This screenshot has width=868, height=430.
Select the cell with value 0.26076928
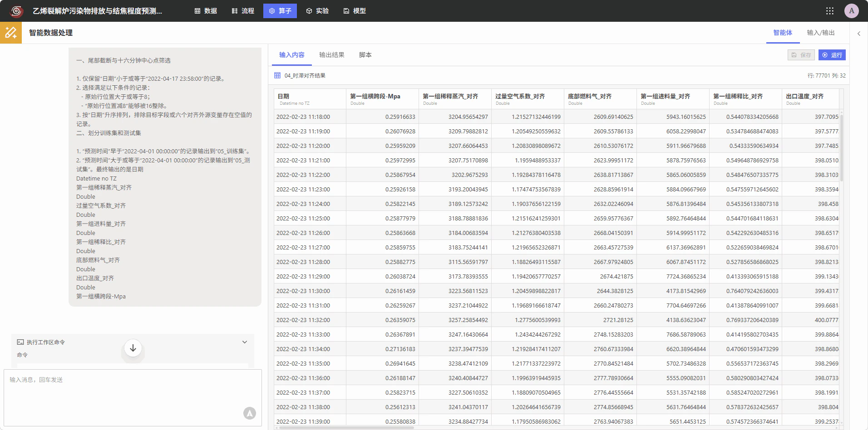click(x=382, y=131)
